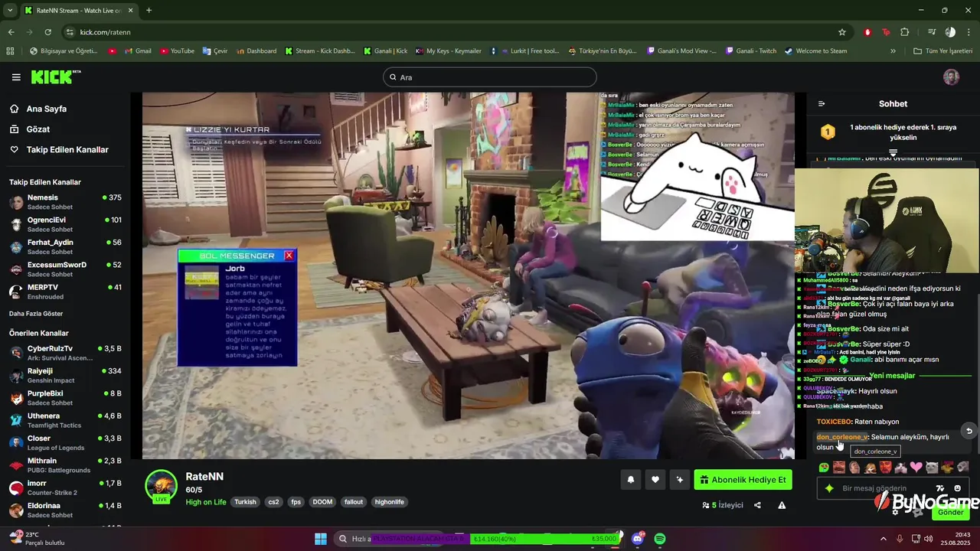Open Welcome to Steam bookmark
This screenshot has height=551, width=980.
coord(815,51)
